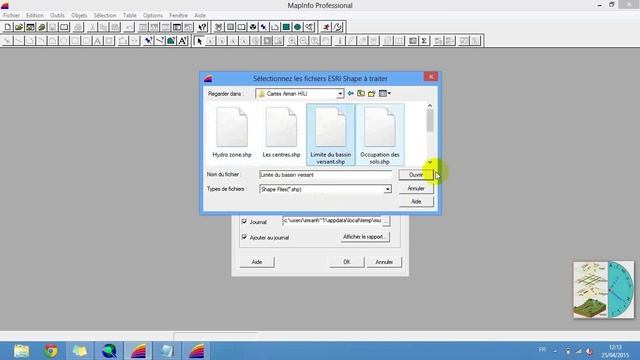Click the Open Table folder icon

pos(19,27)
